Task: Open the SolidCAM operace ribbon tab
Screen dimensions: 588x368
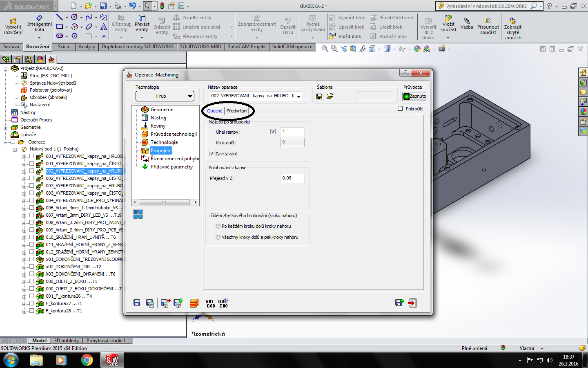Action: coord(292,47)
